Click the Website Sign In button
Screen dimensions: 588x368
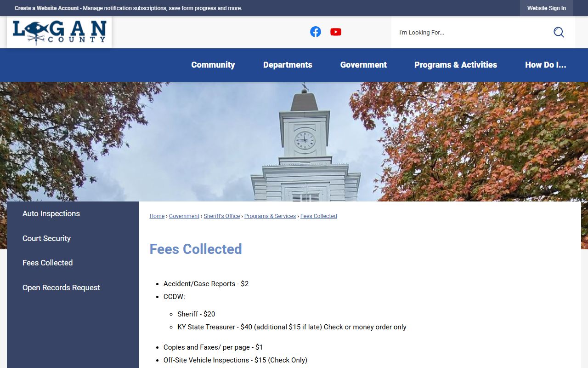547,8
